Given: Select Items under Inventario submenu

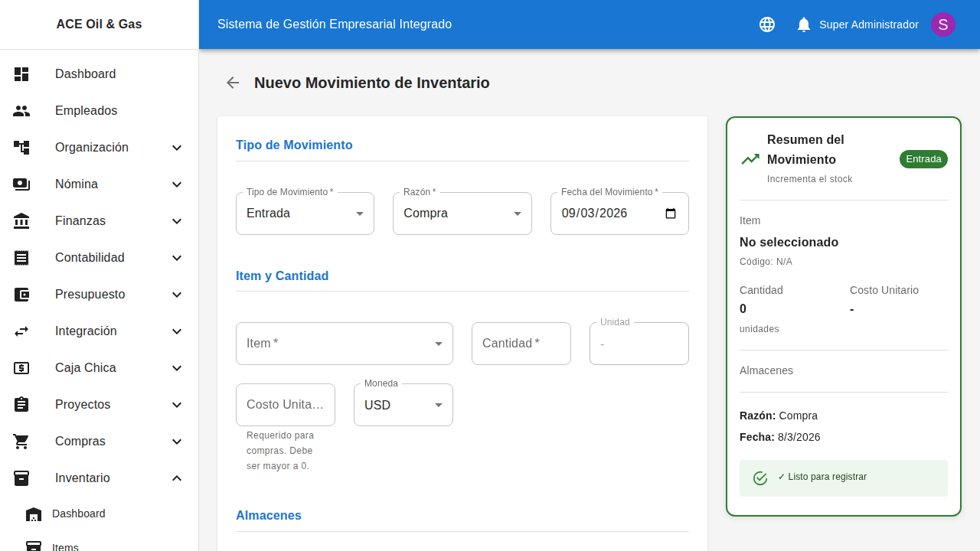Looking at the screenshot, I should (x=66, y=546).
